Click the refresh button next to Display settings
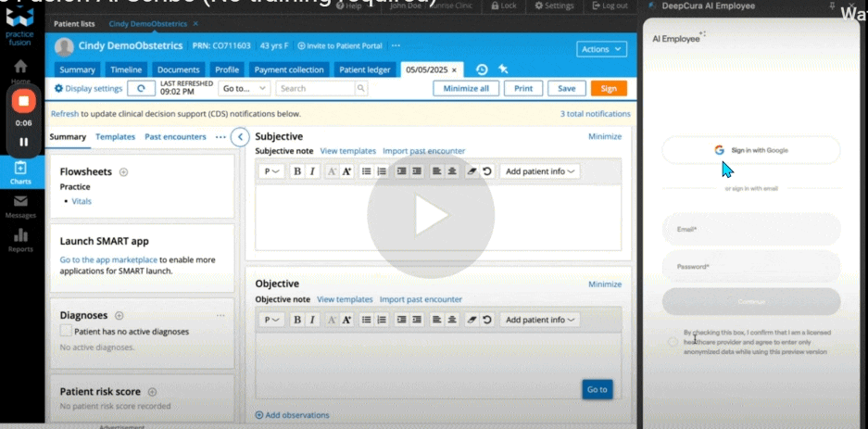Viewport: 868px width, 429px height. (141, 89)
